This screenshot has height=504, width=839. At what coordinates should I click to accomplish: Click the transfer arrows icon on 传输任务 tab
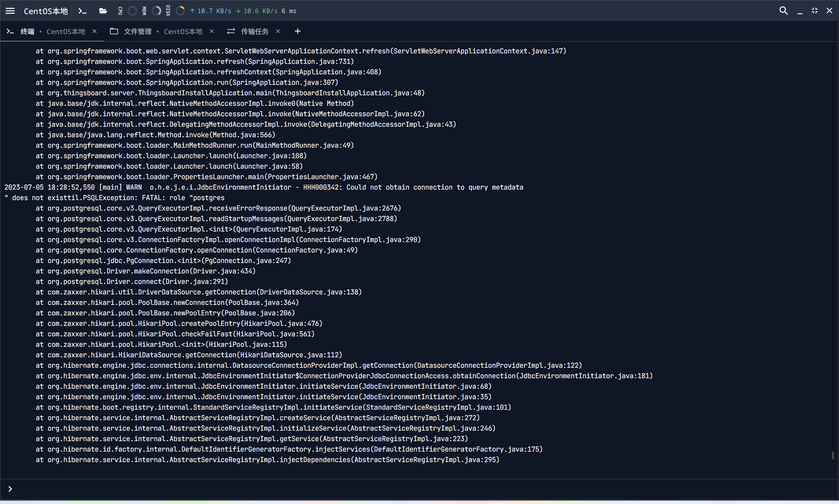pos(231,31)
